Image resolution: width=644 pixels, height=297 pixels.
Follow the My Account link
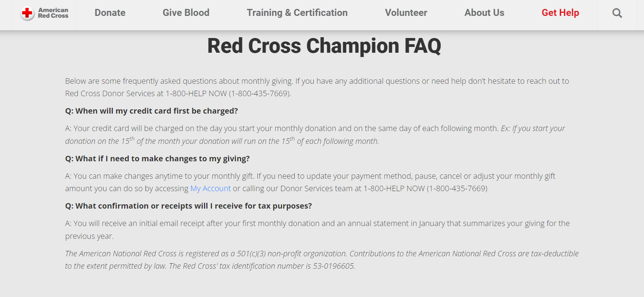coord(211,188)
